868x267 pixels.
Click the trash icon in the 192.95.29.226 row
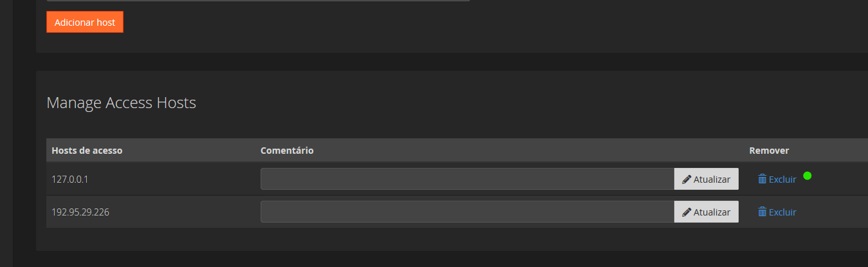click(762, 212)
